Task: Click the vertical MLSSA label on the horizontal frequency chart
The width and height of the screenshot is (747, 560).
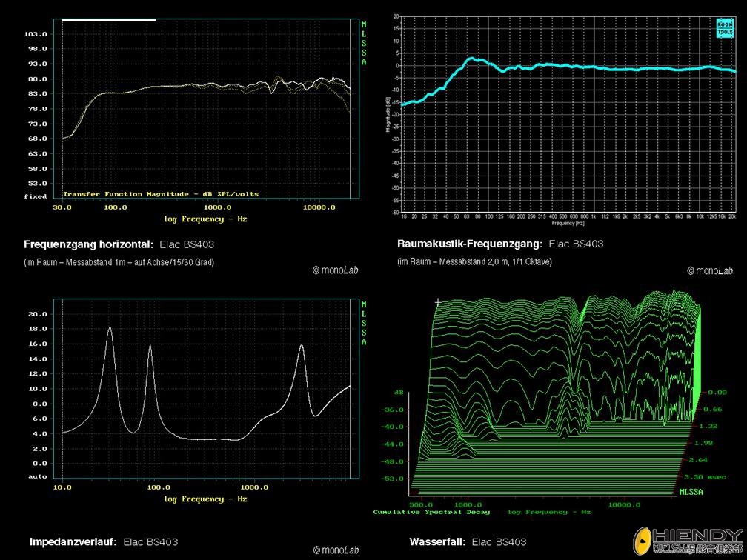Action: (363, 44)
